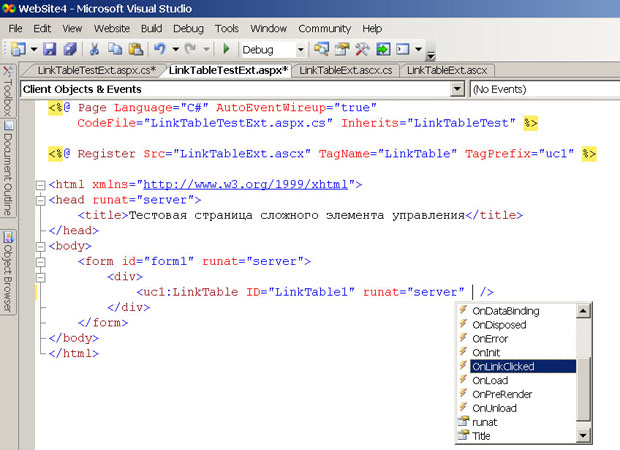
Task: Switch to LinkTableTestExt.aspx tab
Action: (228, 70)
